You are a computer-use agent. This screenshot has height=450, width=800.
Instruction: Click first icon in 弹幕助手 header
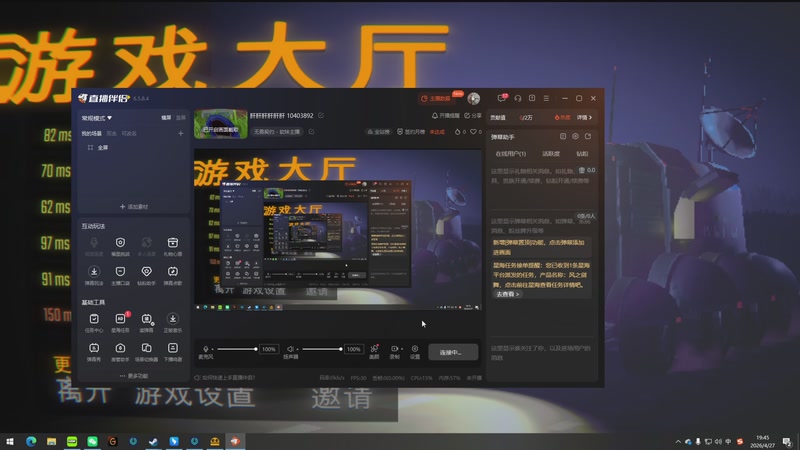point(563,137)
